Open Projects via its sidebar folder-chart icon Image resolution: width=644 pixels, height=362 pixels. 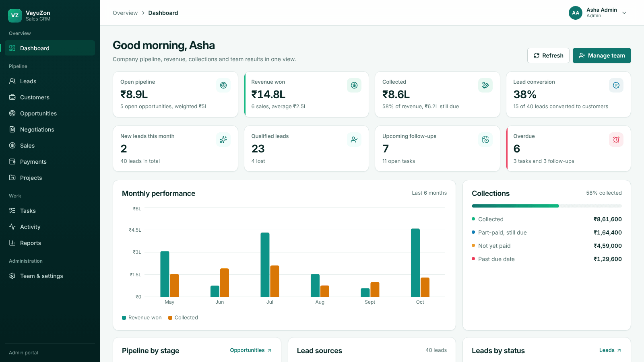(12, 178)
